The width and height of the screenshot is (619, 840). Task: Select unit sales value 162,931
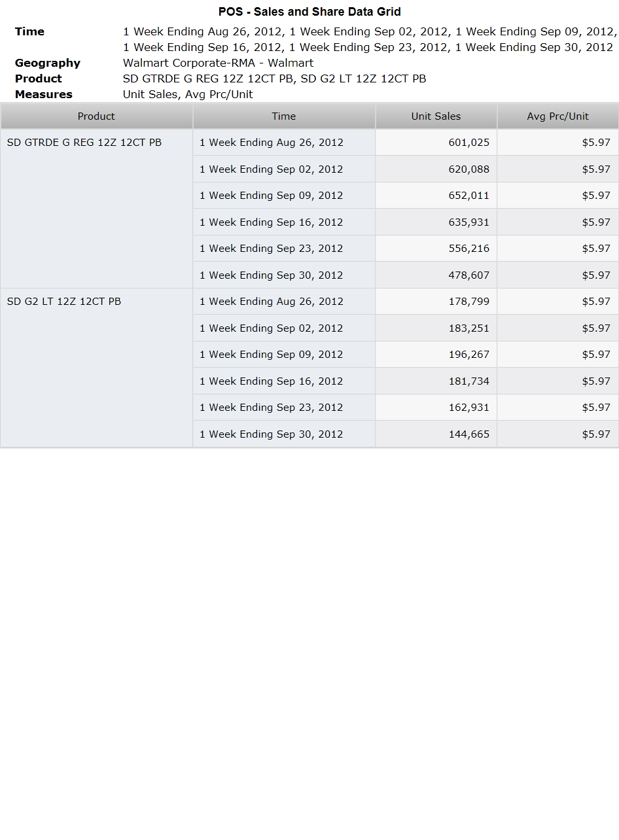436,408
